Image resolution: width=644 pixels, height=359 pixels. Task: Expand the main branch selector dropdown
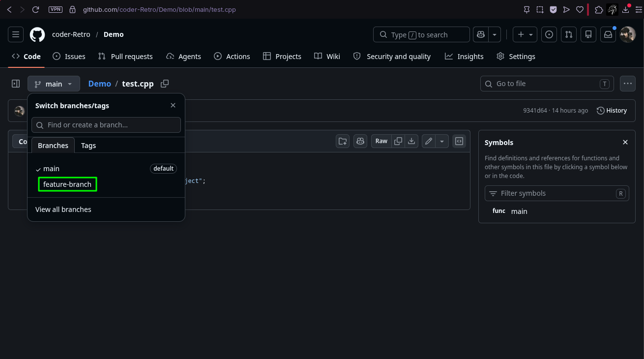[54, 84]
